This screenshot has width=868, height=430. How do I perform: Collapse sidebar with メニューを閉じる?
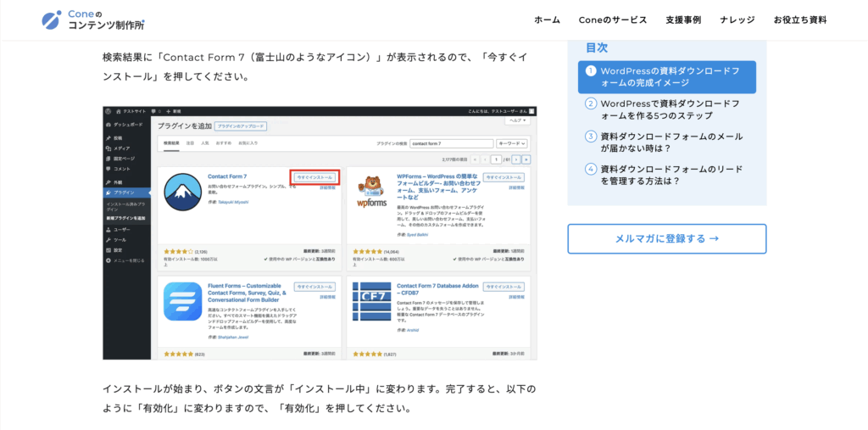tap(125, 260)
